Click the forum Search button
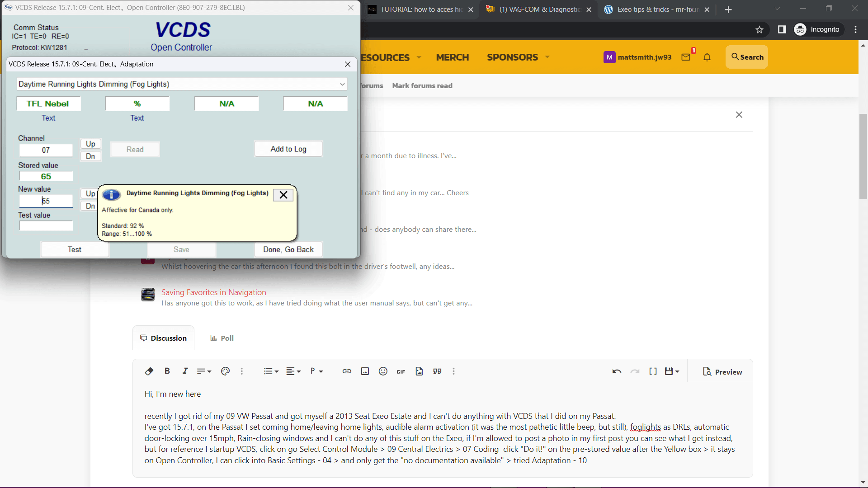This screenshot has height=488, width=868. click(747, 57)
